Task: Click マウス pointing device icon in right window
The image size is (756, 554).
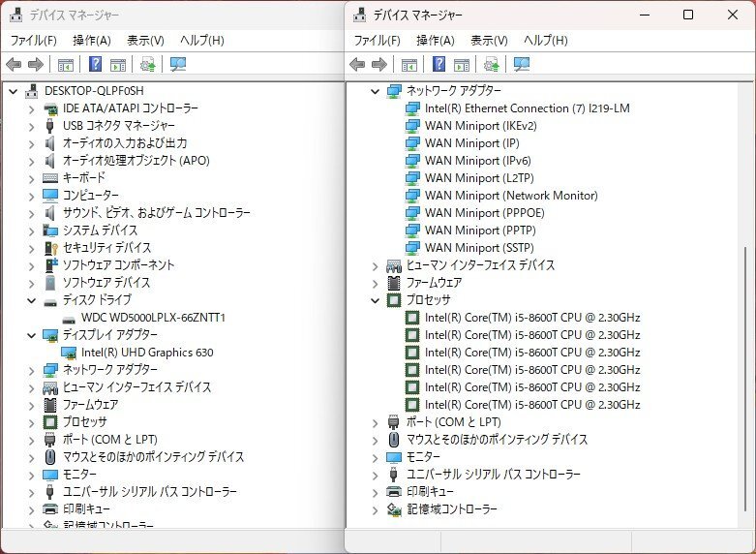Action: 394,440
